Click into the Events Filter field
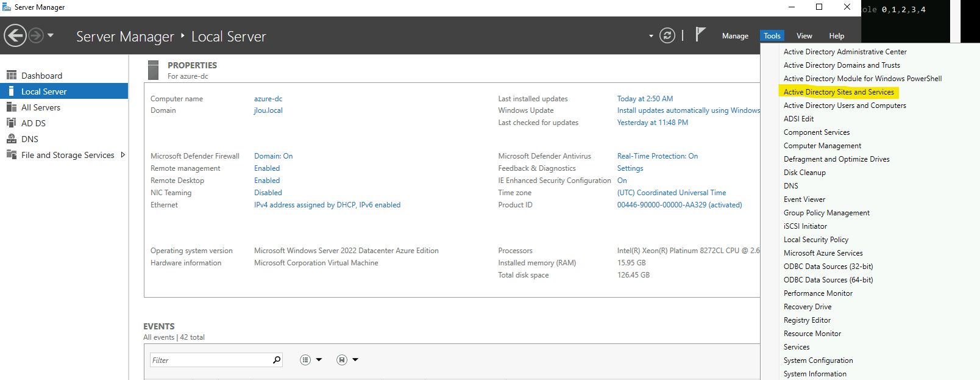Image resolution: width=980 pixels, height=380 pixels. pyautogui.click(x=210, y=360)
